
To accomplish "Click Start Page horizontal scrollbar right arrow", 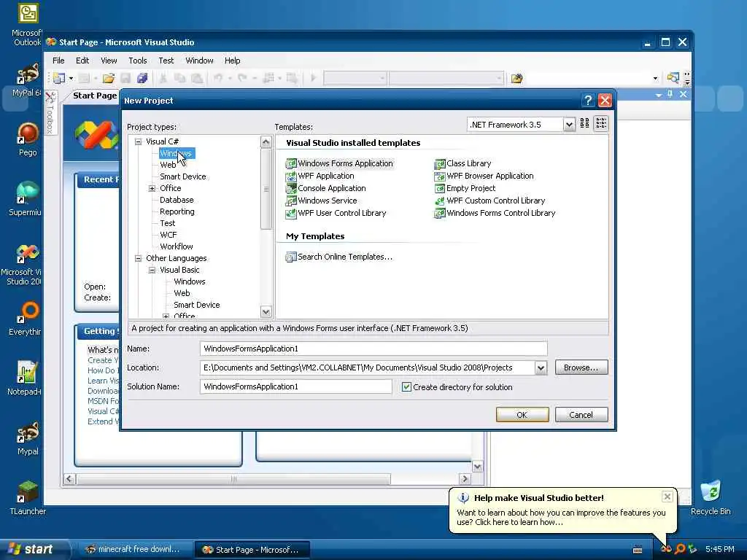I will (x=465, y=479).
